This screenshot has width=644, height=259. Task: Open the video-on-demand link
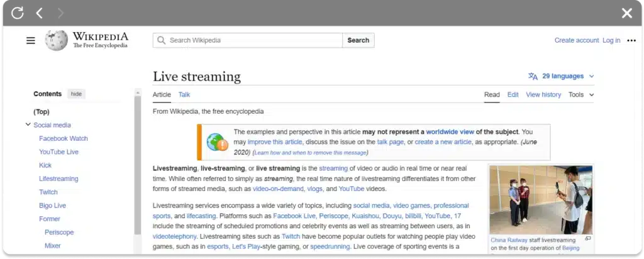(279, 189)
